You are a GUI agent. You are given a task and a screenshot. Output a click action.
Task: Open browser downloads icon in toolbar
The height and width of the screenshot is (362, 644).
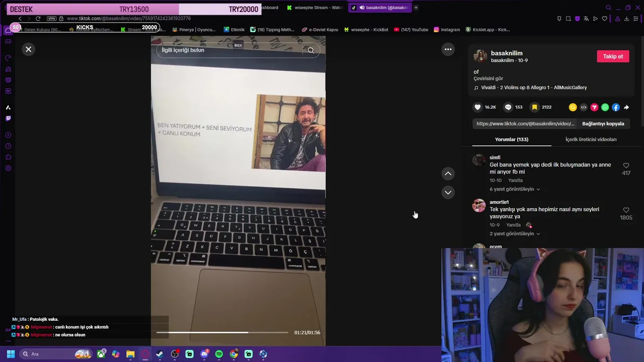click(626, 19)
